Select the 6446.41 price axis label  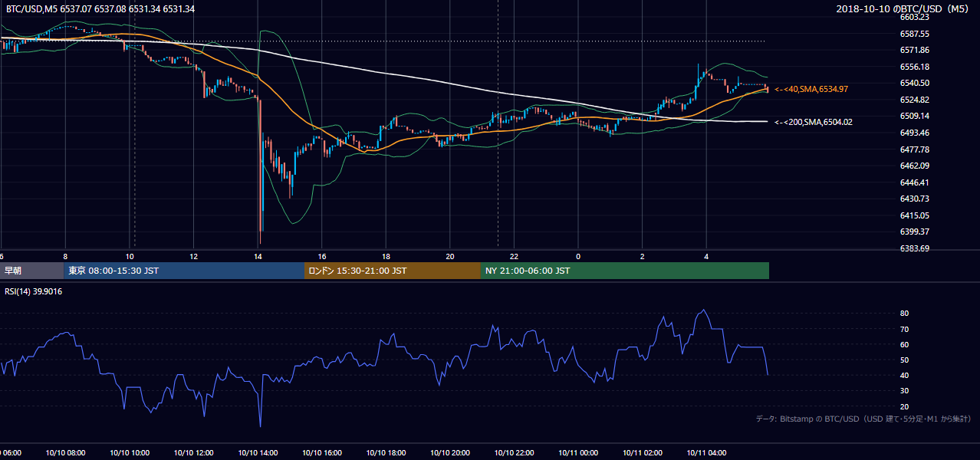914,182
